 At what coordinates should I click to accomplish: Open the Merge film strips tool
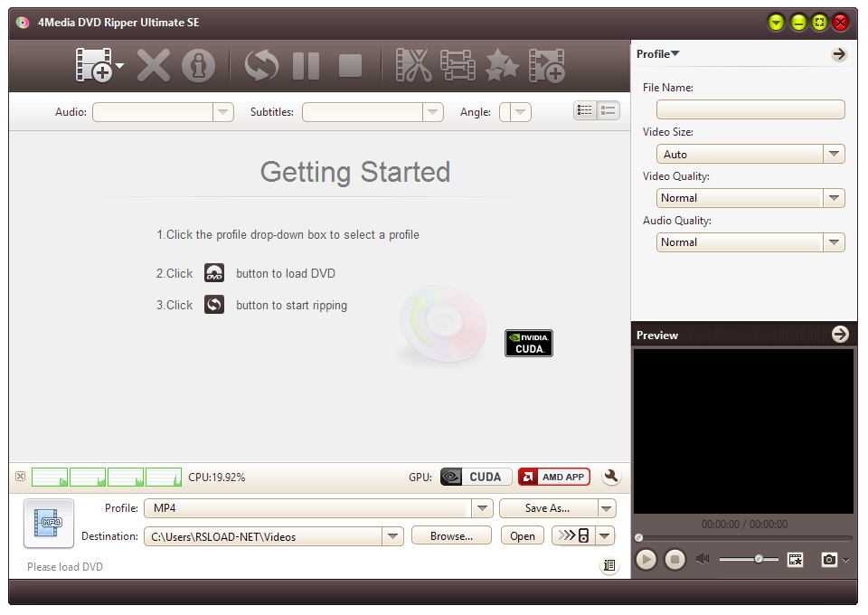point(458,65)
